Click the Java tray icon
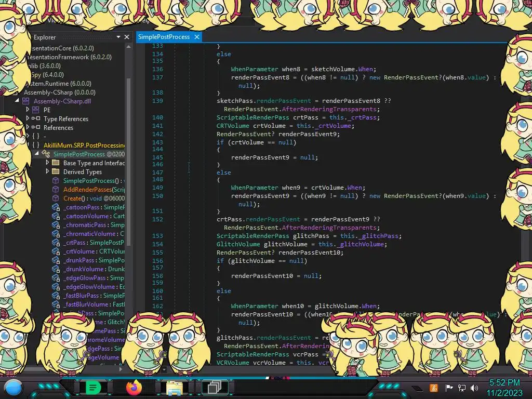Screen dimensions: 532x399 [434, 388]
